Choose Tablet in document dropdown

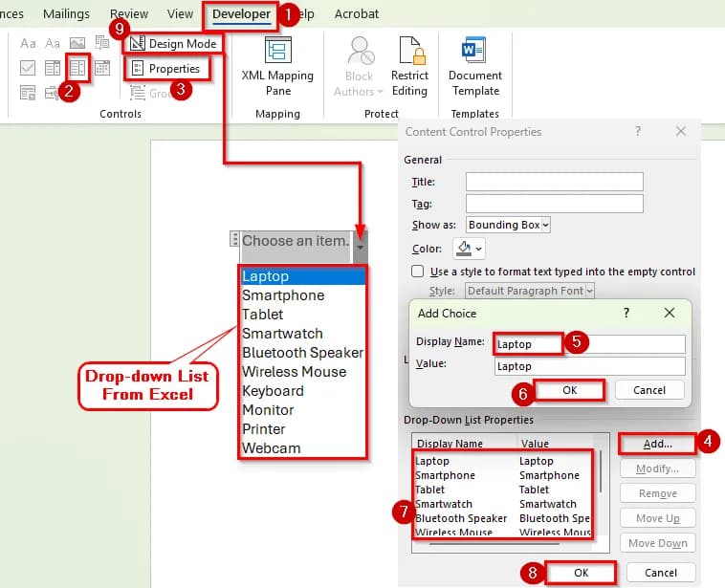[303, 315]
